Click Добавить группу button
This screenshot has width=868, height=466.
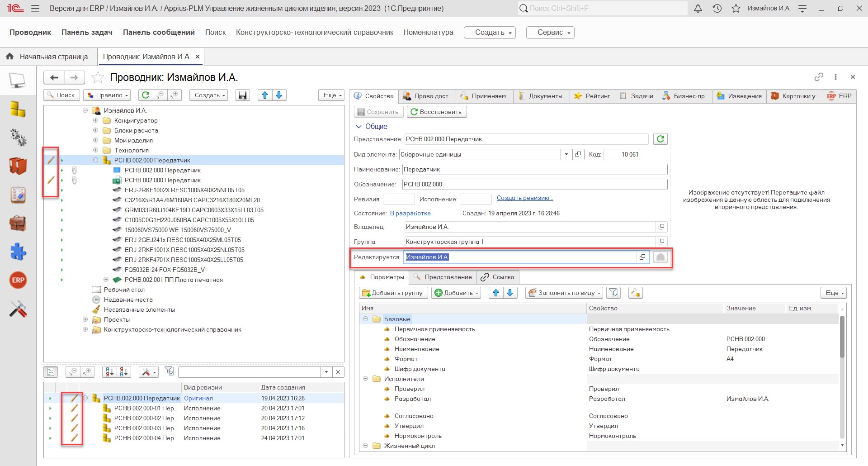[x=393, y=293]
